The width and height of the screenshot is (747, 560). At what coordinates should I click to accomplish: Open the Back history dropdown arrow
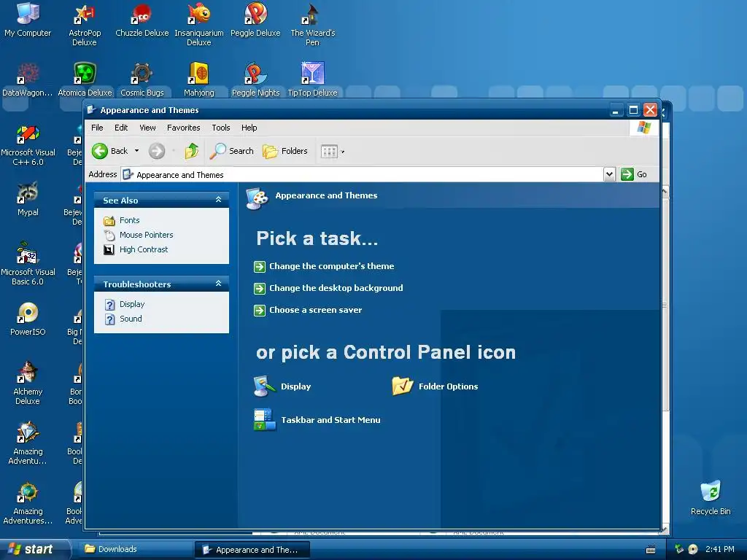click(136, 151)
